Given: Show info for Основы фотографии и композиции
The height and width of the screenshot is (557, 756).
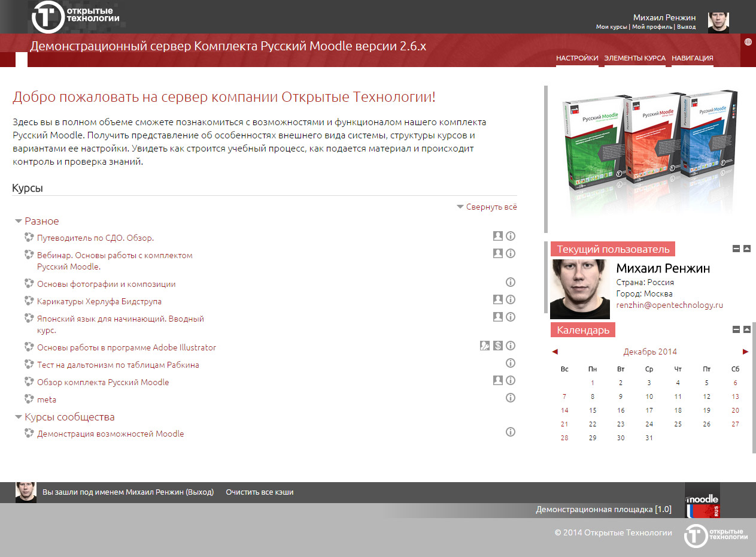Looking at the screenshot, I should (511, 282).
